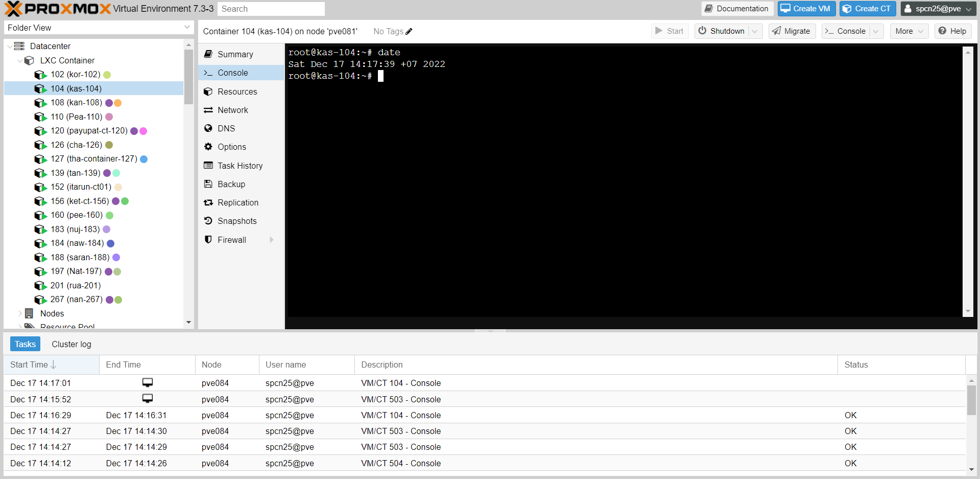
Task: Open the Snapshots panel
Action: click(x=237, y=221)
